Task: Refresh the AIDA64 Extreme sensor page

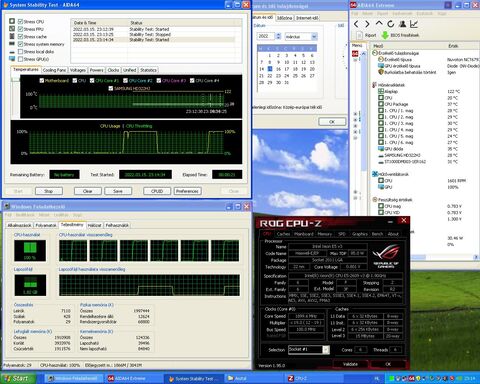Action: tap(391, 24)
